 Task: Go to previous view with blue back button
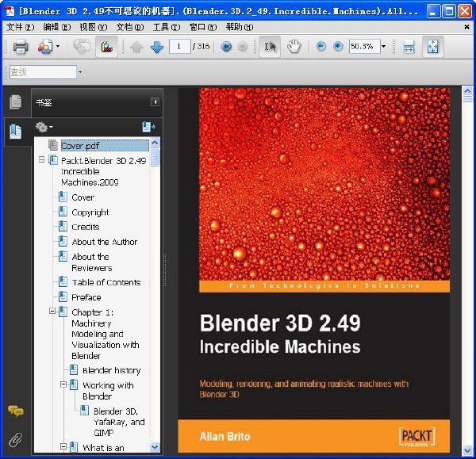[226, 47]
